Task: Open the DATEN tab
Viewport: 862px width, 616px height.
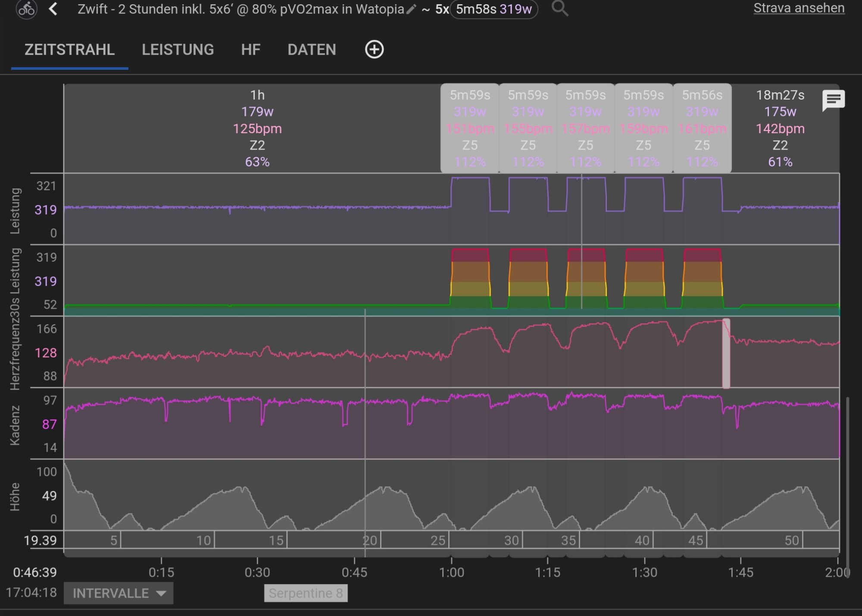Action: point(312,50)
